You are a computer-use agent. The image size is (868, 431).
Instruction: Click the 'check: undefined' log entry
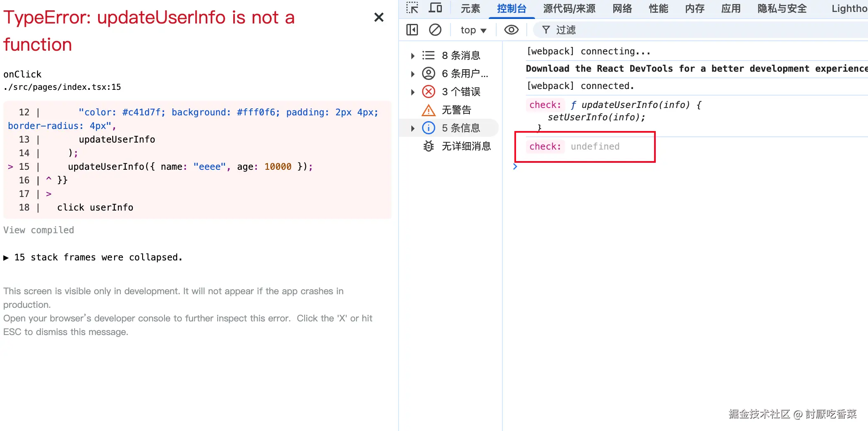[574, 146]
